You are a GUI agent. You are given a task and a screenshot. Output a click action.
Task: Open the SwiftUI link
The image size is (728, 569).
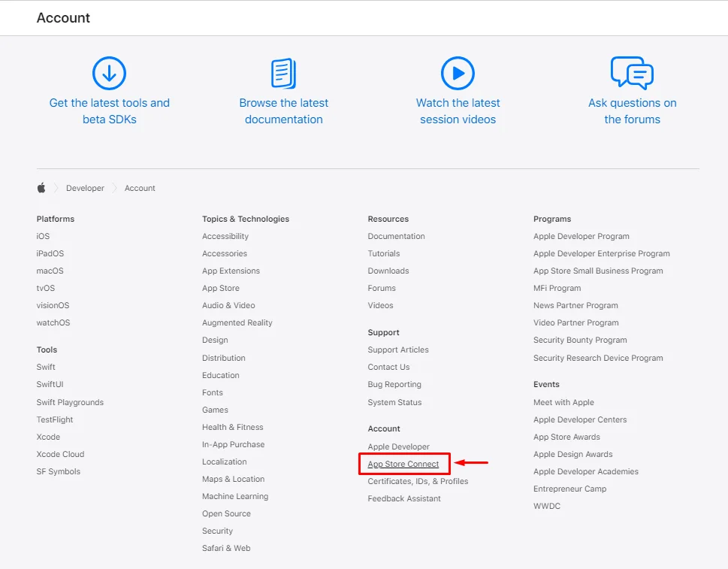tap(50, 385)
